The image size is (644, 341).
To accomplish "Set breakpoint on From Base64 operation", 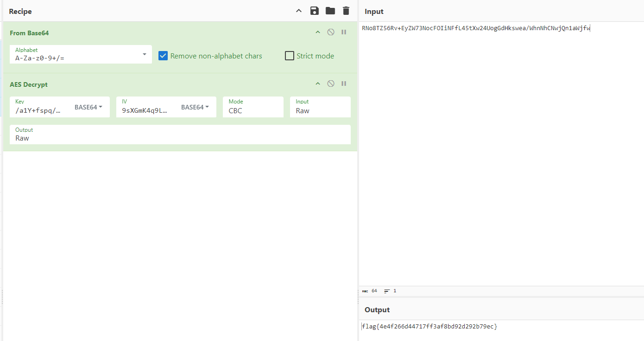I will (344, 32).
